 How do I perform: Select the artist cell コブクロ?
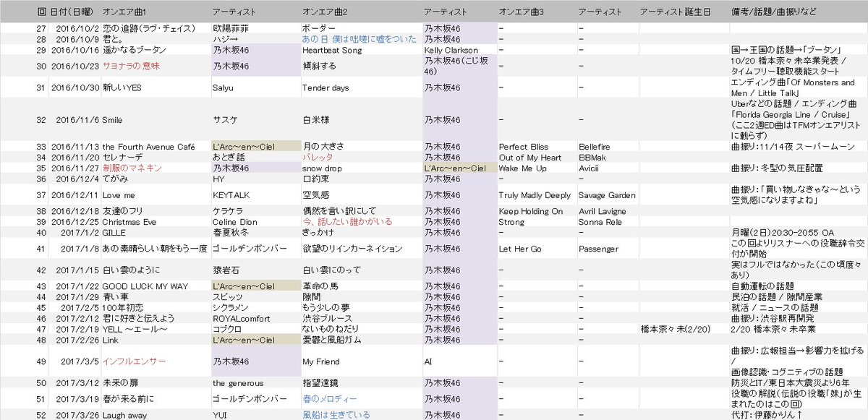coord(227,329)
